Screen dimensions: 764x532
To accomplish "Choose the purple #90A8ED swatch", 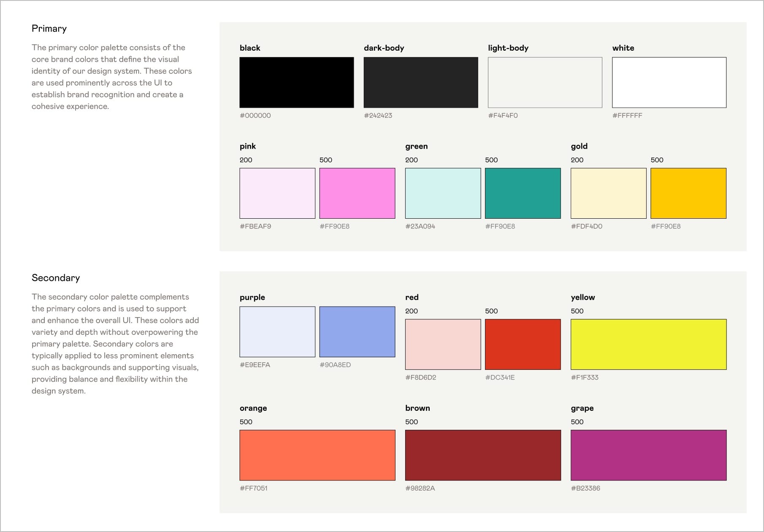I will click(357, 331).
